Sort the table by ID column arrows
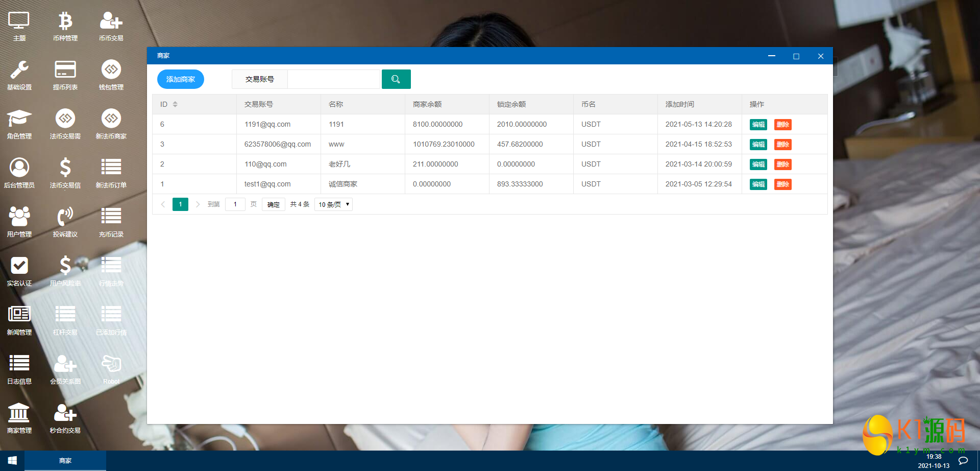The height and width of the screenshot is (471, 980). [175, 104]
